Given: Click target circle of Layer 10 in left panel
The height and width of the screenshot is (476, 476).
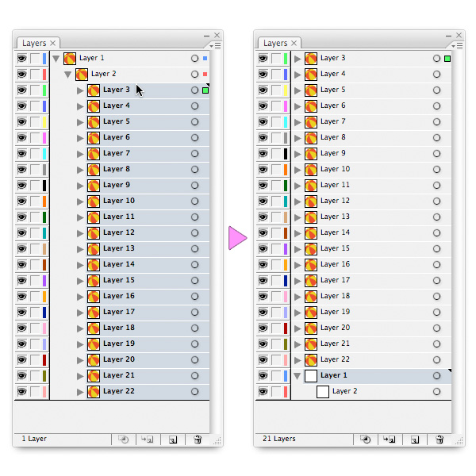Looking at the screenshot, I should [194, 201].
